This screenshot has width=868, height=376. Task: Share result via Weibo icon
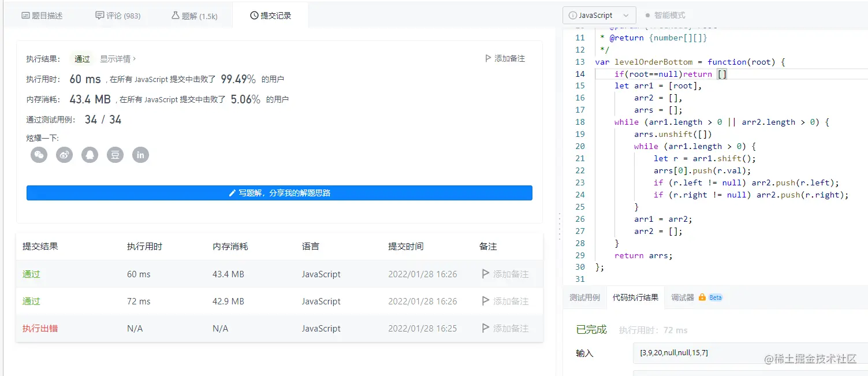(x=64, y=155)
